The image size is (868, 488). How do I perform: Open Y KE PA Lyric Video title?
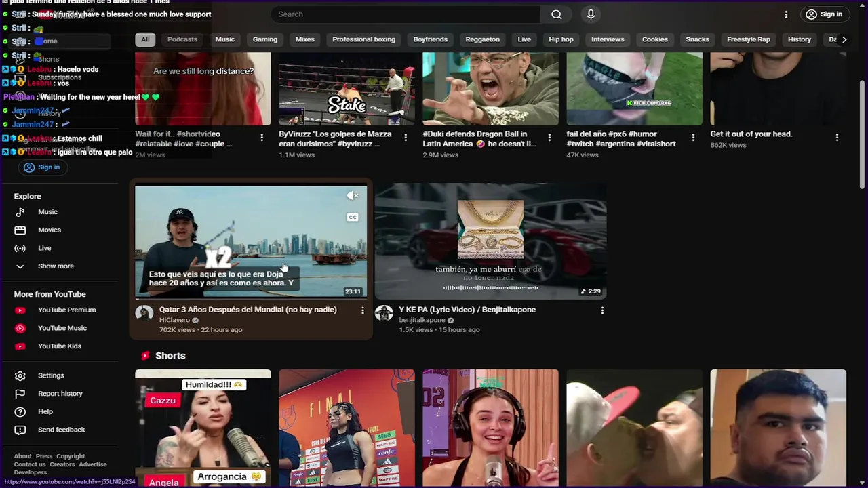tap(467, 310)
